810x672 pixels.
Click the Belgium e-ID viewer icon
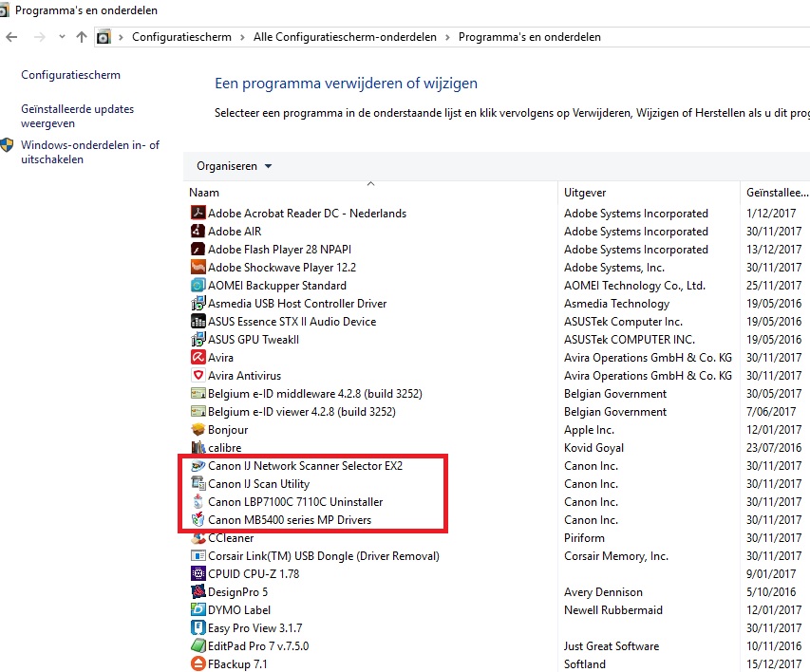coord(198,412)
